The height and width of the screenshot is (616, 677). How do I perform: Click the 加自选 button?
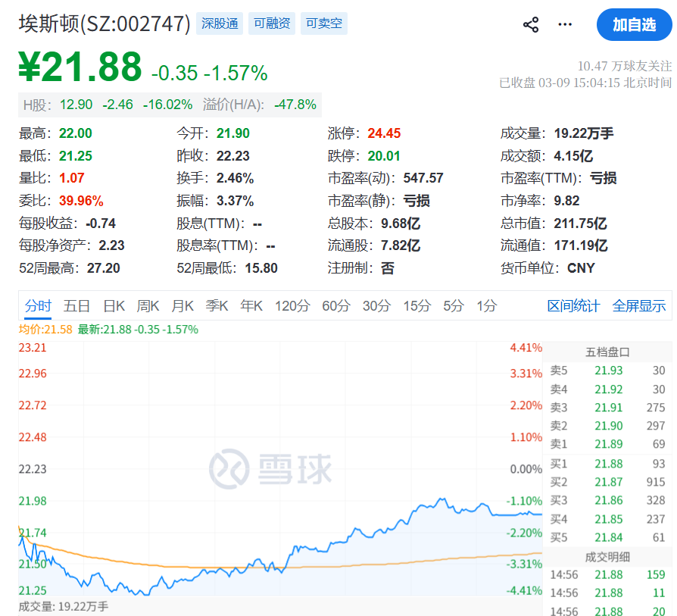pos(634,24)
